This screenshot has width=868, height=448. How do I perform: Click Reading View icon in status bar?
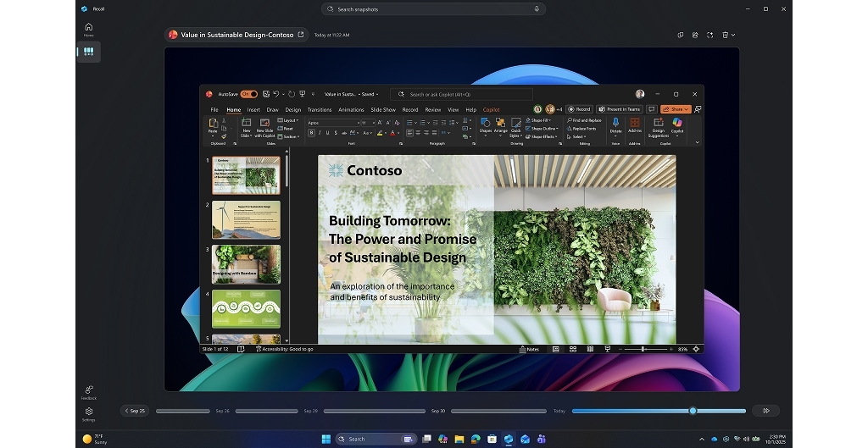click(x=590, y=349)
